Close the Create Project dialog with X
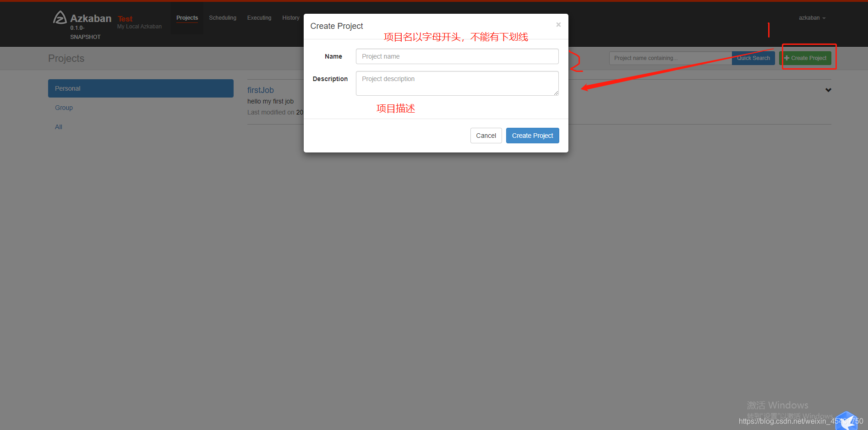 [x=558, y=25]
